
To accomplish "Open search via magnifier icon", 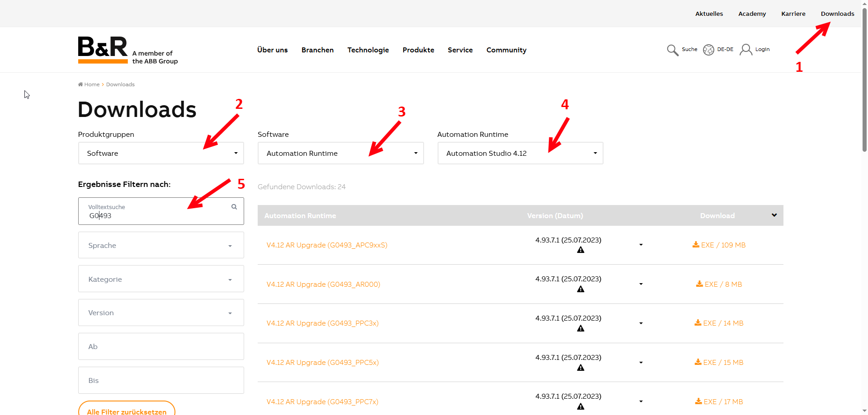I will (x=673, y=50).
